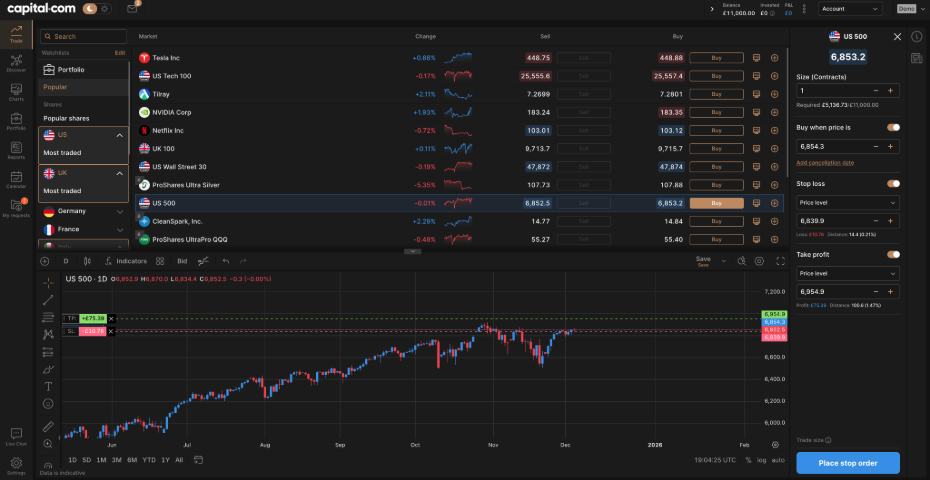This screenshot has height=480, width=930.
Task: Toggle auto scale on chart
Action: (778, 460)
